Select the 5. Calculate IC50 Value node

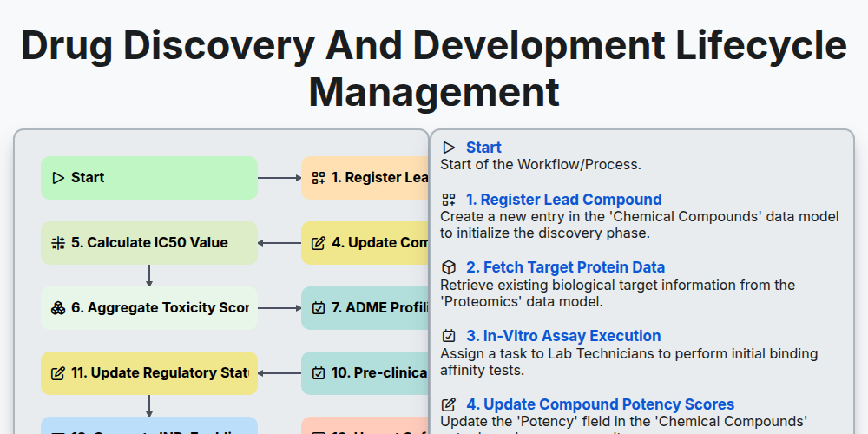149,243
